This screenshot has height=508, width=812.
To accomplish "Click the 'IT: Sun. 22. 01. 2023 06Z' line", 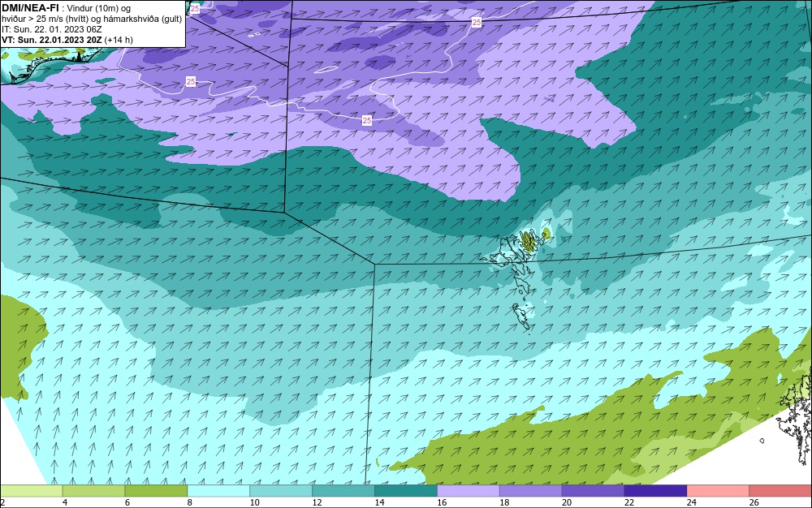I will coord(52,29).
